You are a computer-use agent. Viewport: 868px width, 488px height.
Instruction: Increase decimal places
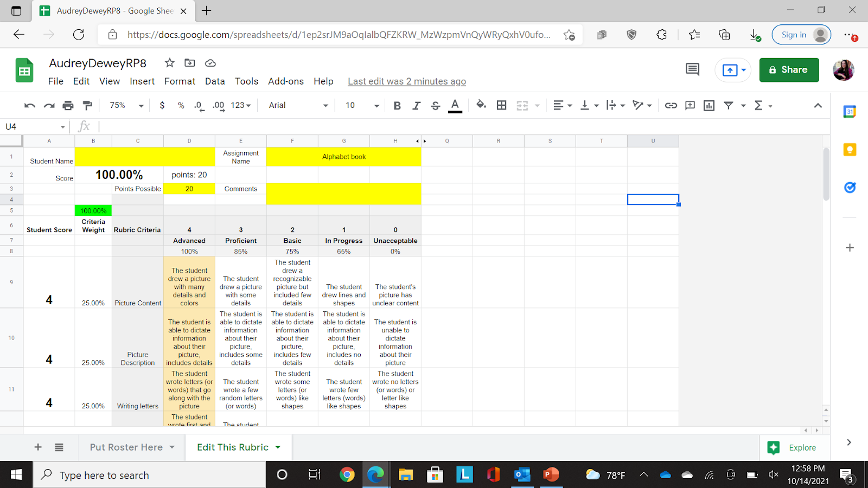click(x=218, y=105)
